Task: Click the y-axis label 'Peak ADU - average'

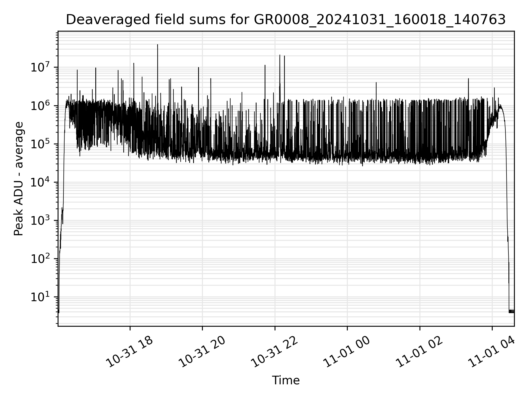Action: [x=19, y=179]
